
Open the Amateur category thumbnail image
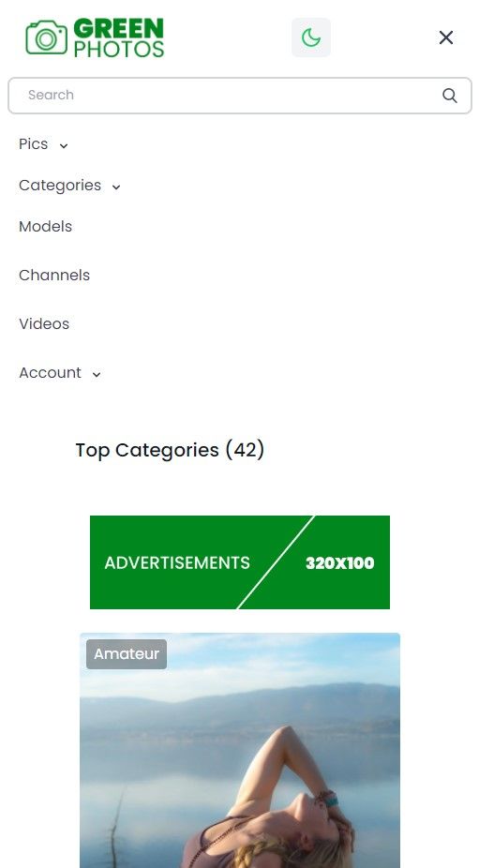click(x=240, y=751)
